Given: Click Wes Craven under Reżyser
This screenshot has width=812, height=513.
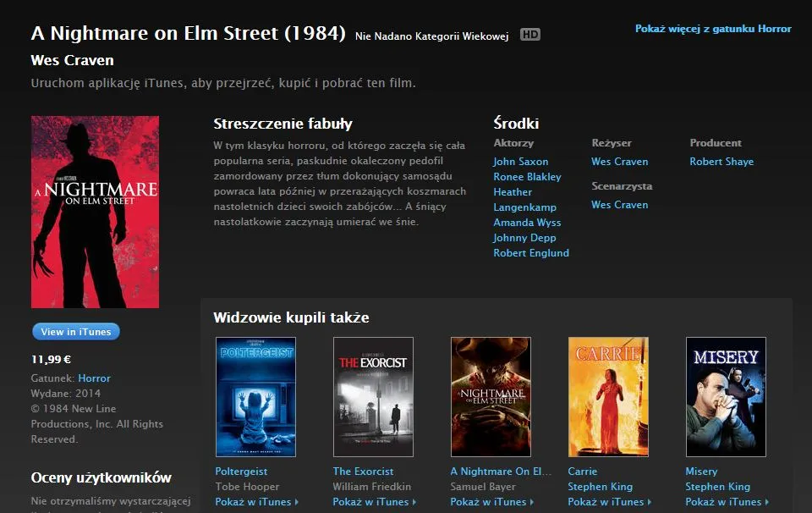Looking at the screenshot, I should click(x=619, y=162).
